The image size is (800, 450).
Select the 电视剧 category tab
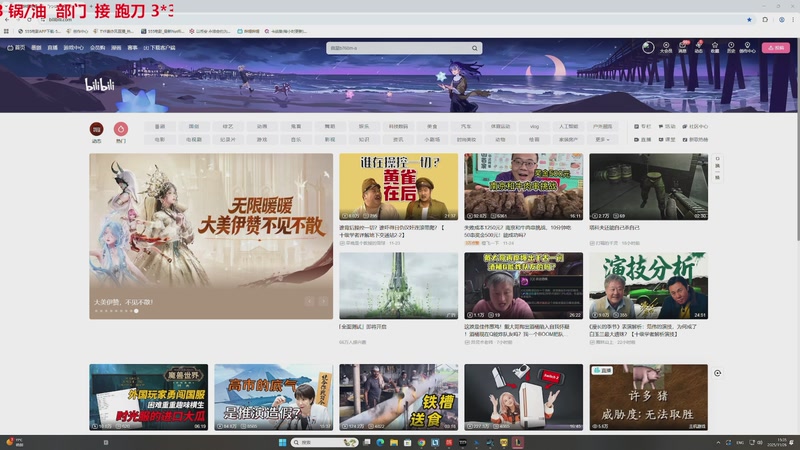pyautogui.click(x=194, y=139)
